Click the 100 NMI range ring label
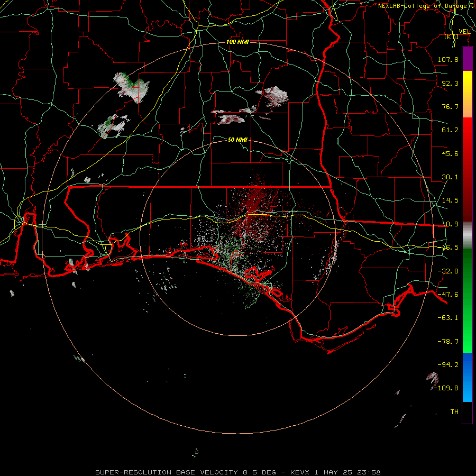The image size is (476, 476). coord(237,42)
